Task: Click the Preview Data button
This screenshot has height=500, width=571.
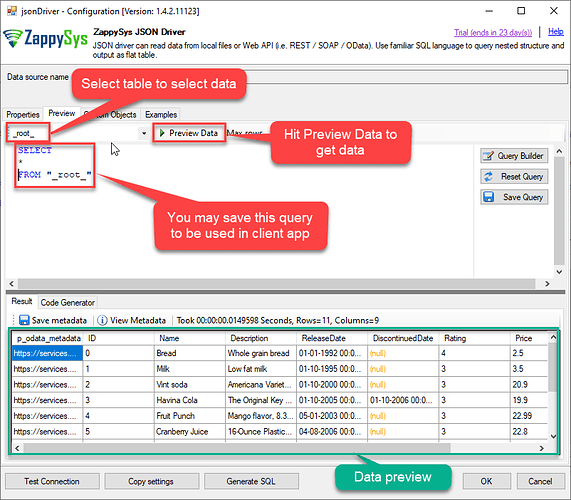Action: (189, 133)
